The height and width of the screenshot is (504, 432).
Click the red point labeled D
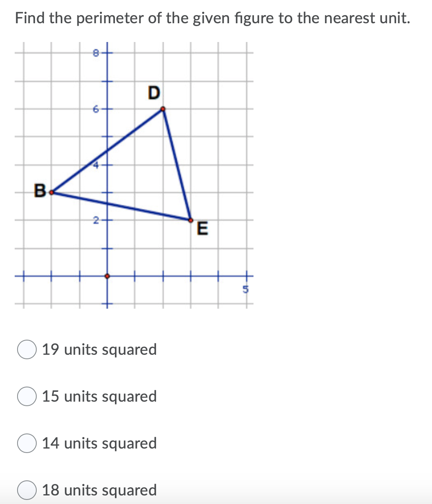[x=163, y=109]
